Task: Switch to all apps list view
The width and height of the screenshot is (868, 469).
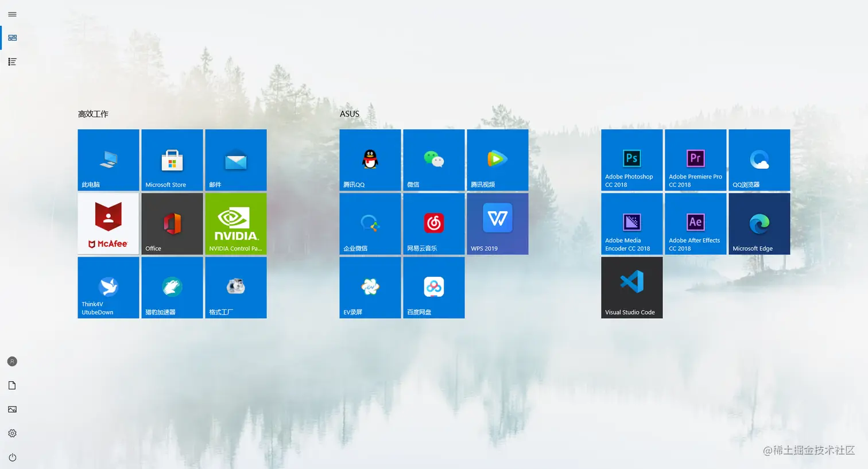Action: click(12, 61)
